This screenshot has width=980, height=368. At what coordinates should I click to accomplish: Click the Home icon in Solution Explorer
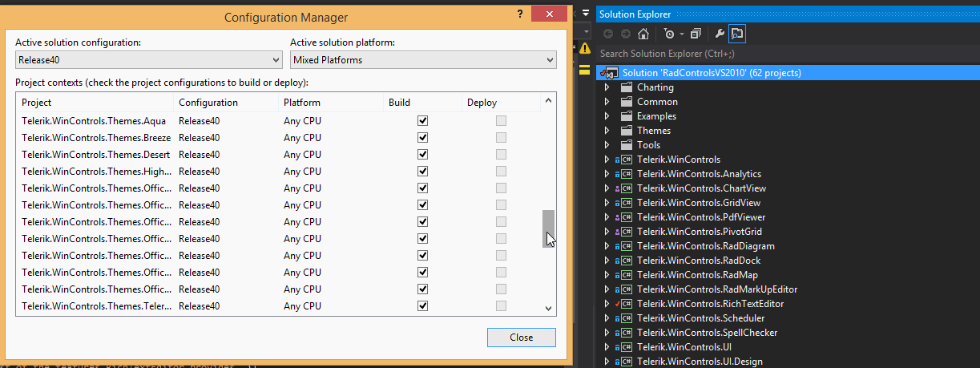(643, 34)
